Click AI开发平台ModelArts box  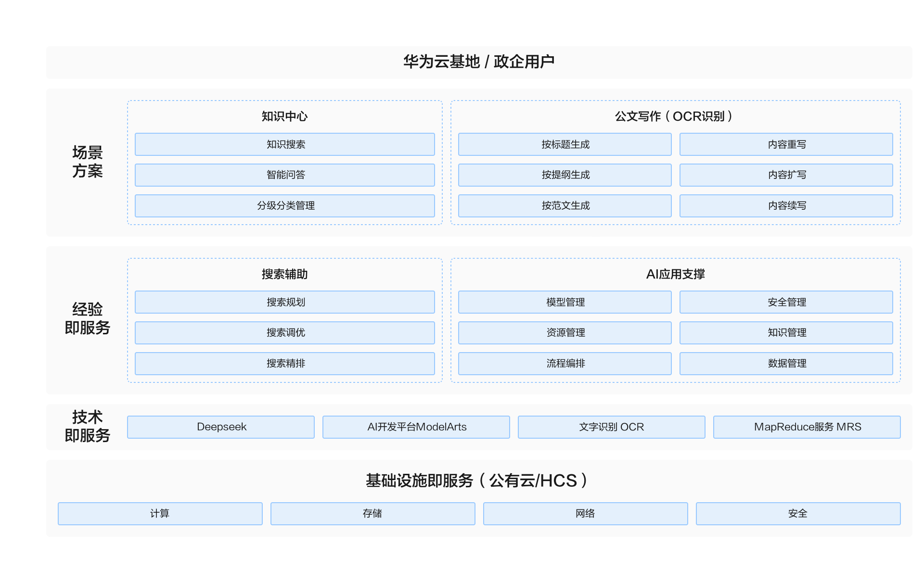click(416, 427)
